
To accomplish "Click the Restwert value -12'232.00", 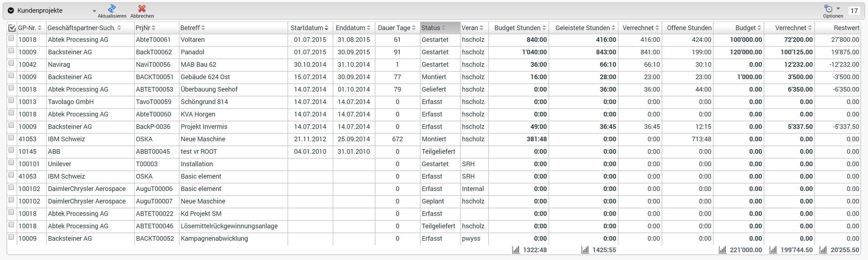I will [x=844, y=65].
